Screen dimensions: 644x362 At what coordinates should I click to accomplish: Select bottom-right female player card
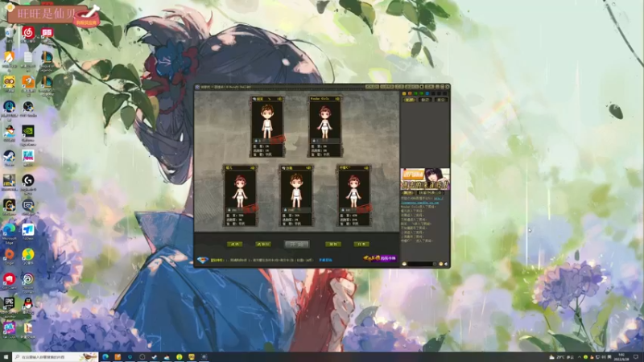tap(354, 195)
